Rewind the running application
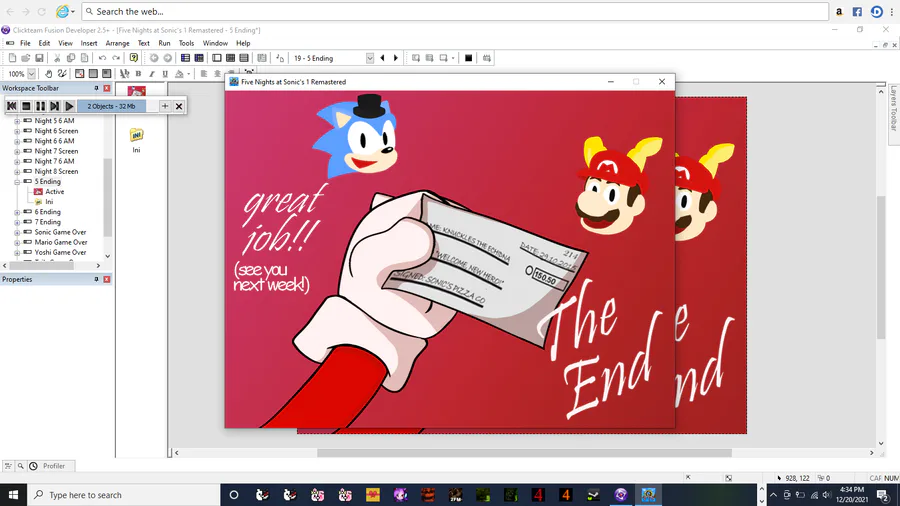900x506 pixels. [11, 106]
